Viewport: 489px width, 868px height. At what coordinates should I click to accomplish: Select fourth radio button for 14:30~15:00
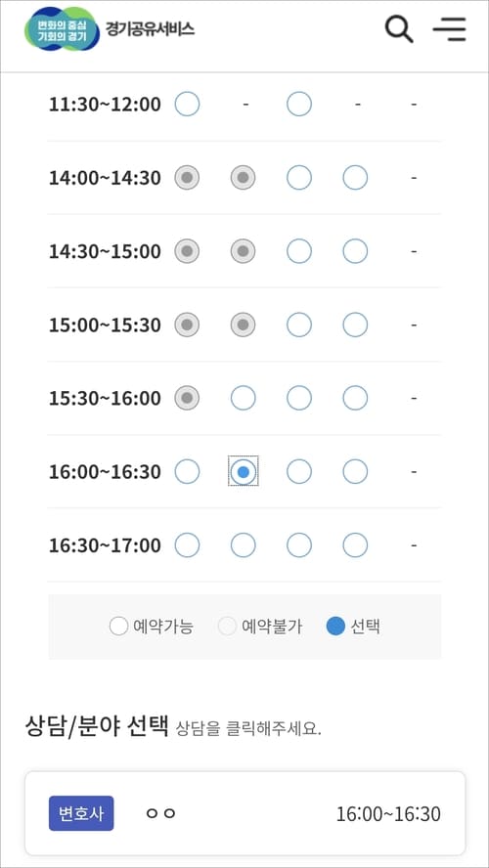[355, 251]
